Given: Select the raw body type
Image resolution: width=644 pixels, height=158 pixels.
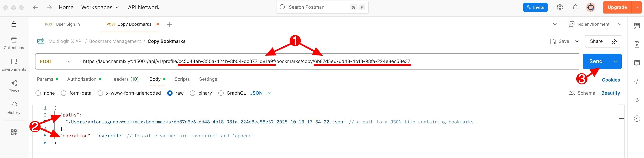Looking at the screenshot, I should [170, 93].
